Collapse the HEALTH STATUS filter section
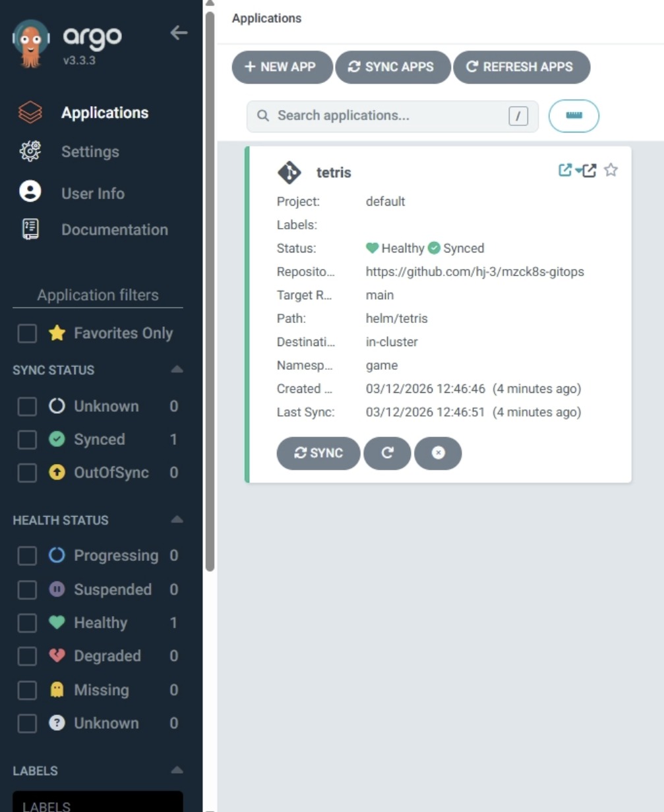 (x=177, y=520)
